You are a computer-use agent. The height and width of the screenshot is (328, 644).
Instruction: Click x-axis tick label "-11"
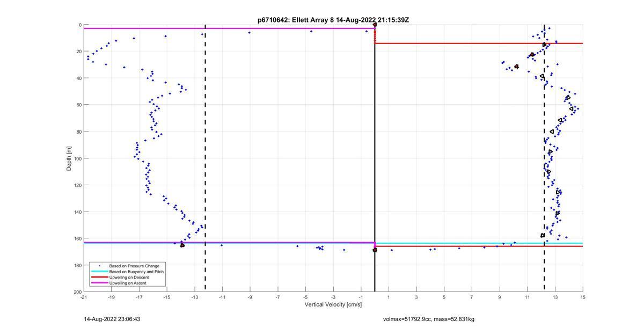point(222,297)
